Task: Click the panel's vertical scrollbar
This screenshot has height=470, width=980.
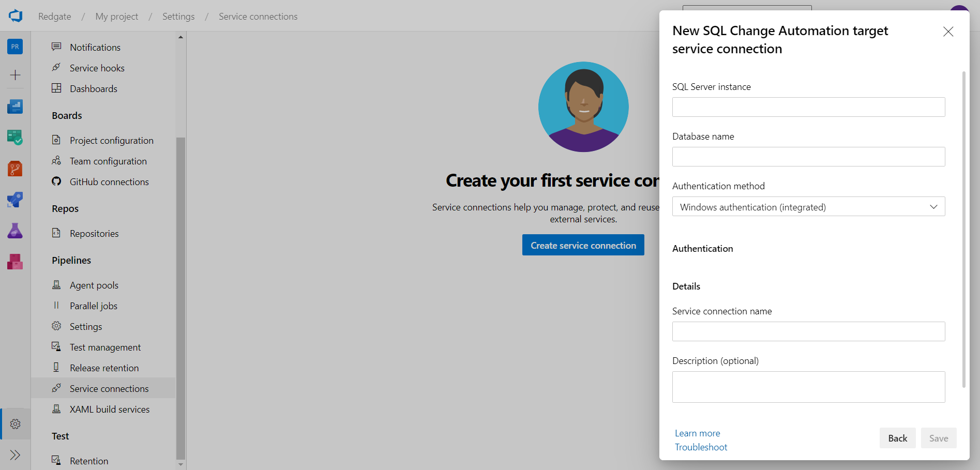Action: click(x=963, y=229)
